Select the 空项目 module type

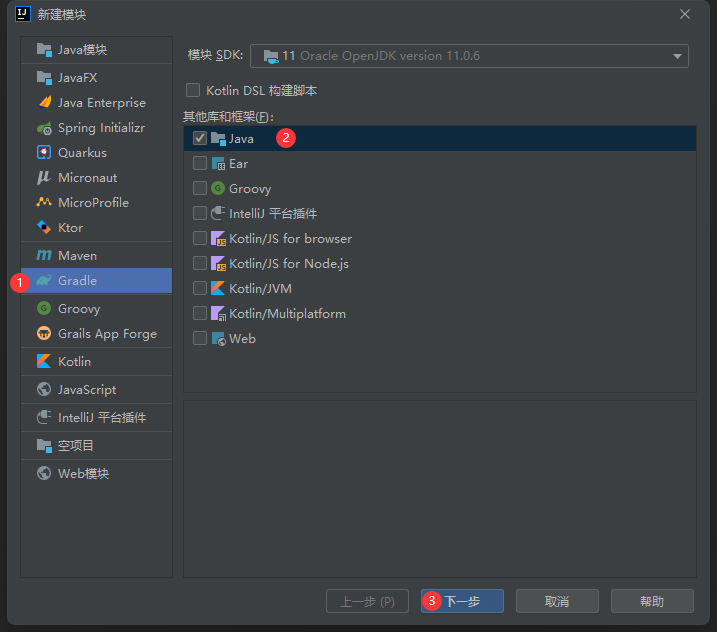pyautogui.click(x=96, y=445)
